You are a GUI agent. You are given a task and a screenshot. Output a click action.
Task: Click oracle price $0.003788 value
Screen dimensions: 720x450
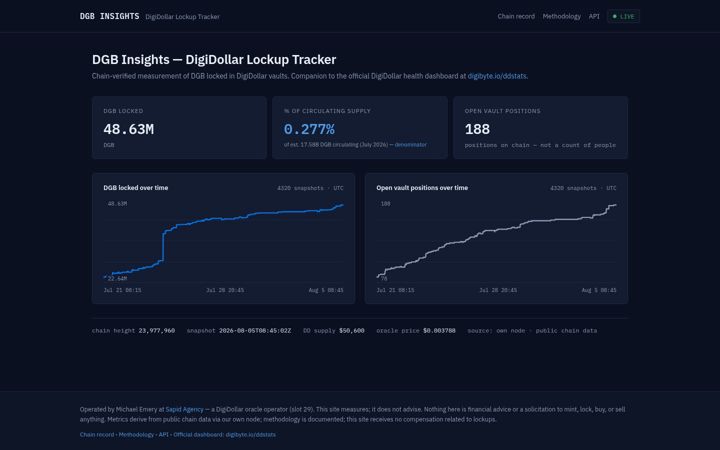coord(439,331)
